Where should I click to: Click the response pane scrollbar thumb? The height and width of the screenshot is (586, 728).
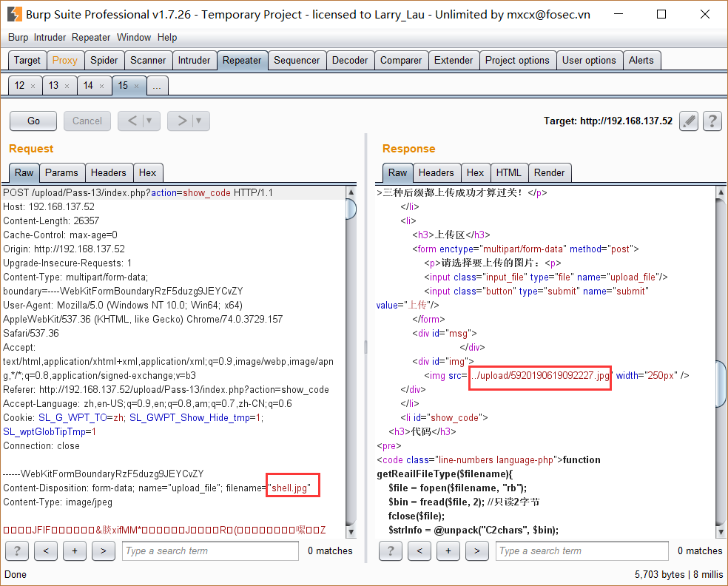pyautogui.click(x=721, y=385)
